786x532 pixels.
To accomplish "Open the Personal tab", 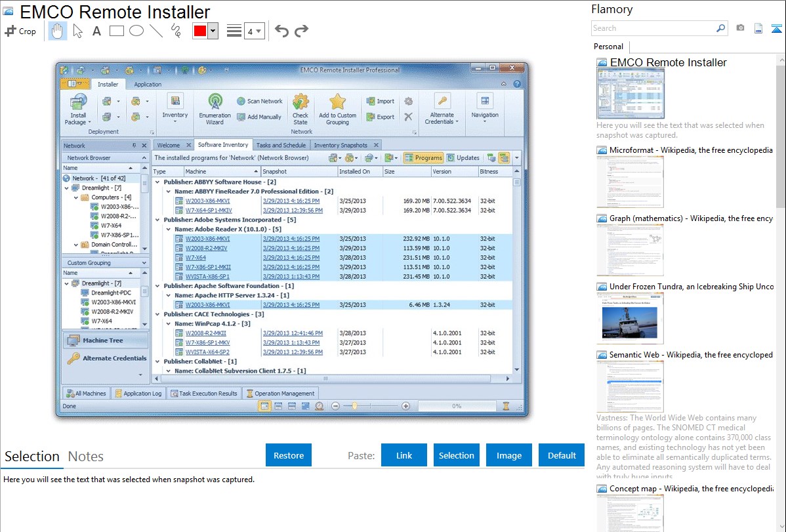I will 608,47.
